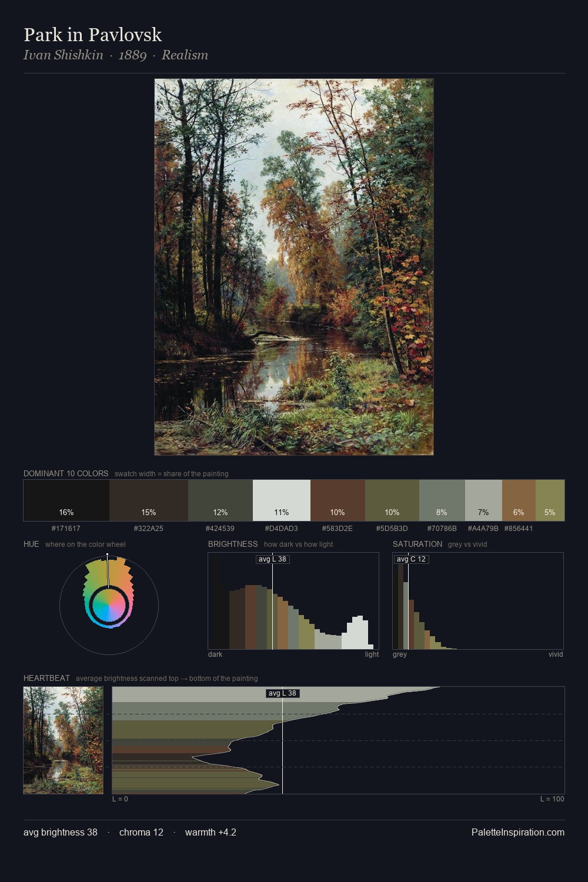Select the brown 10% swatch #583D2E

coord(338,500)
